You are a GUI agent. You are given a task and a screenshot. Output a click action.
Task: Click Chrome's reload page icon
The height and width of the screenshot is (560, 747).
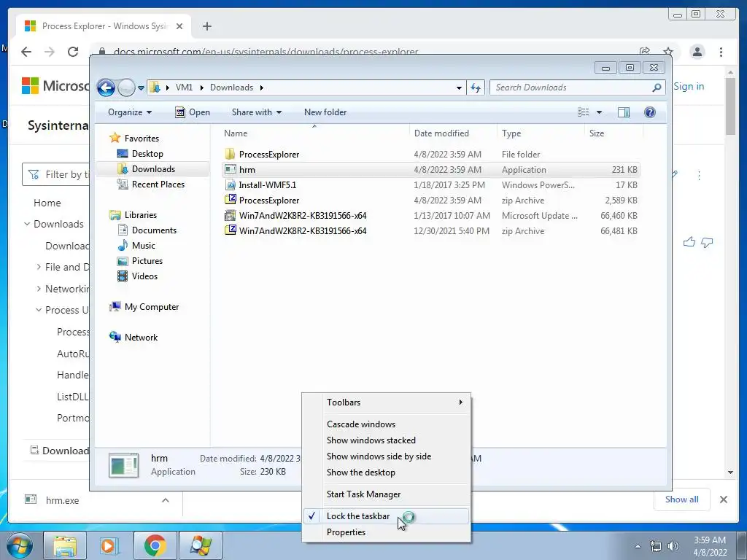coord(72,52)
